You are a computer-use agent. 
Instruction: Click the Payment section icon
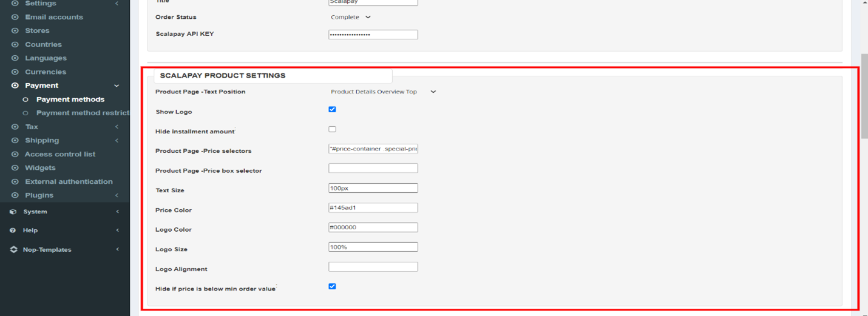click(15, 86)
